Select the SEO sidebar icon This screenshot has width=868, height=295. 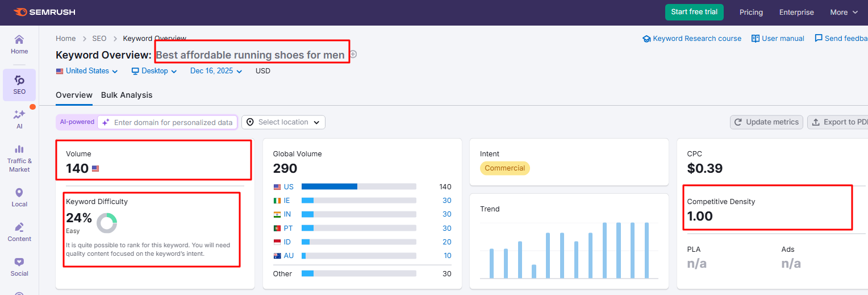(19, 85)
